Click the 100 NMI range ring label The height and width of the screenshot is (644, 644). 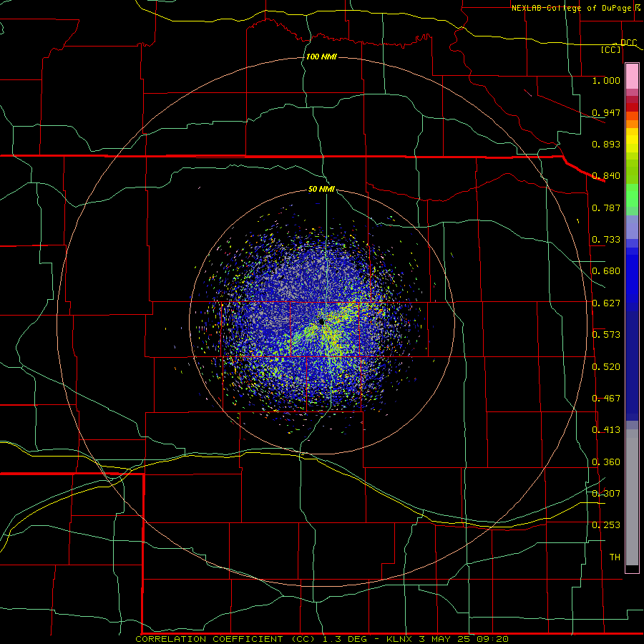click(321, 57)
